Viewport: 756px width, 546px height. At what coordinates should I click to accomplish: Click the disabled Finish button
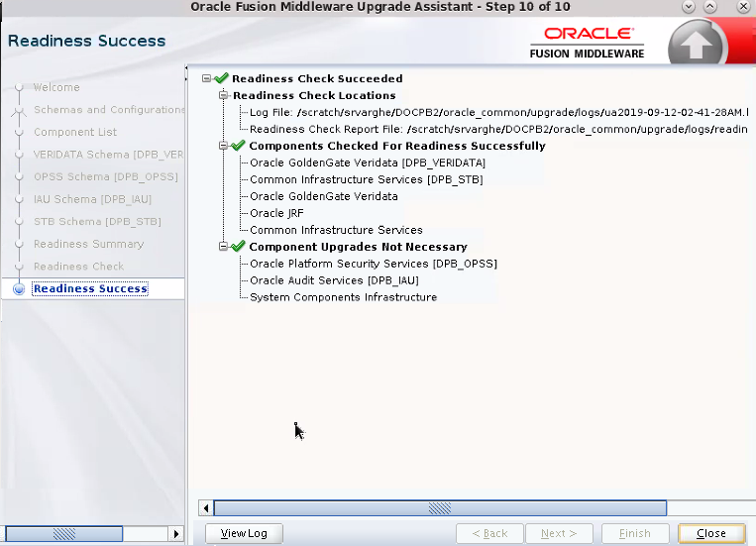tap(635, 533)
